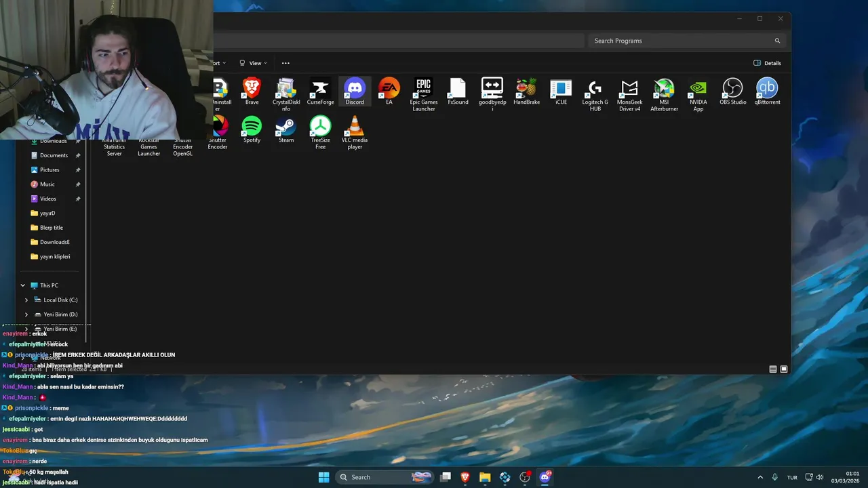
Task: Click the search magnifier in Search Programs
Action: tap(777, 41)
